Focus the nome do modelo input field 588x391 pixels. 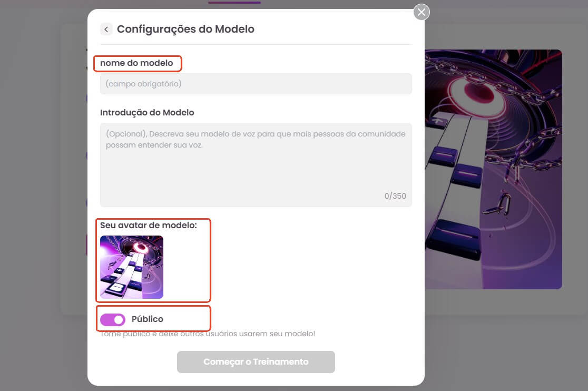256,84
